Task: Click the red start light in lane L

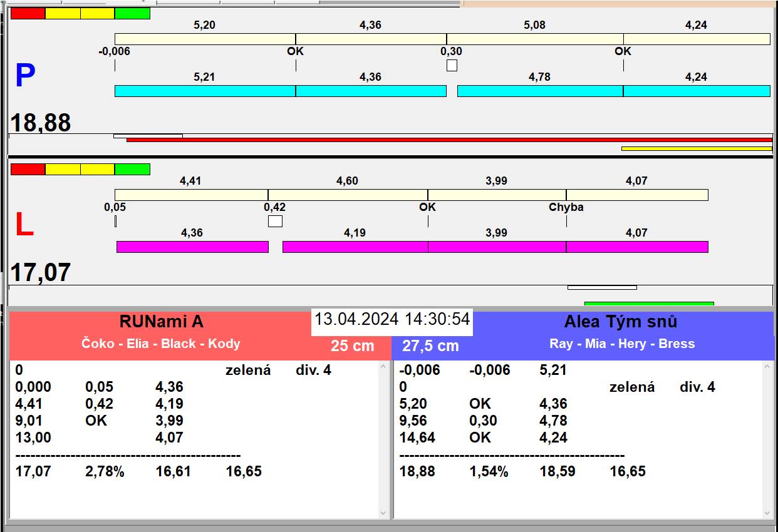Action: click(x=28, y=169)
